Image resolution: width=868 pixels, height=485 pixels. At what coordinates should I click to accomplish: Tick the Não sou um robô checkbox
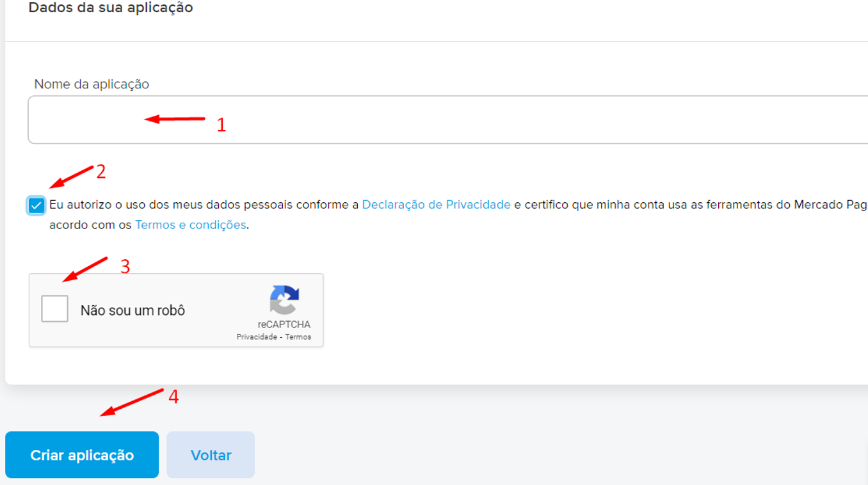point(54,310)
